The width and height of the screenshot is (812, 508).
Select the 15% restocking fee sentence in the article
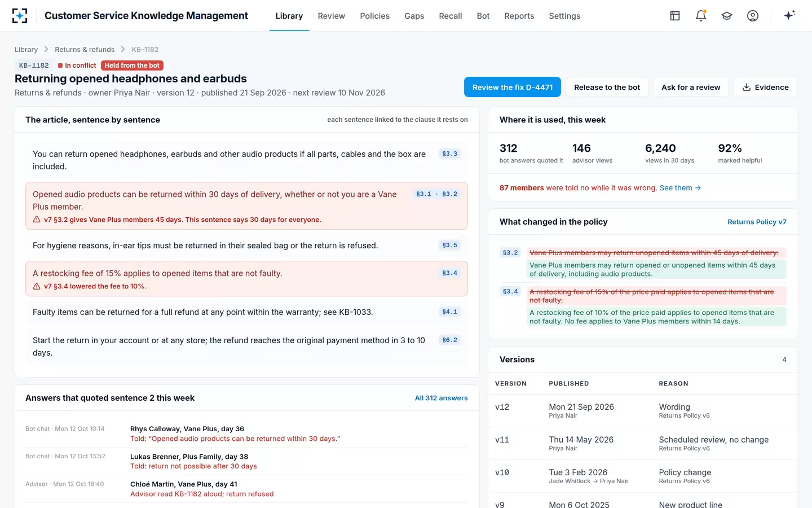point(246,279)
